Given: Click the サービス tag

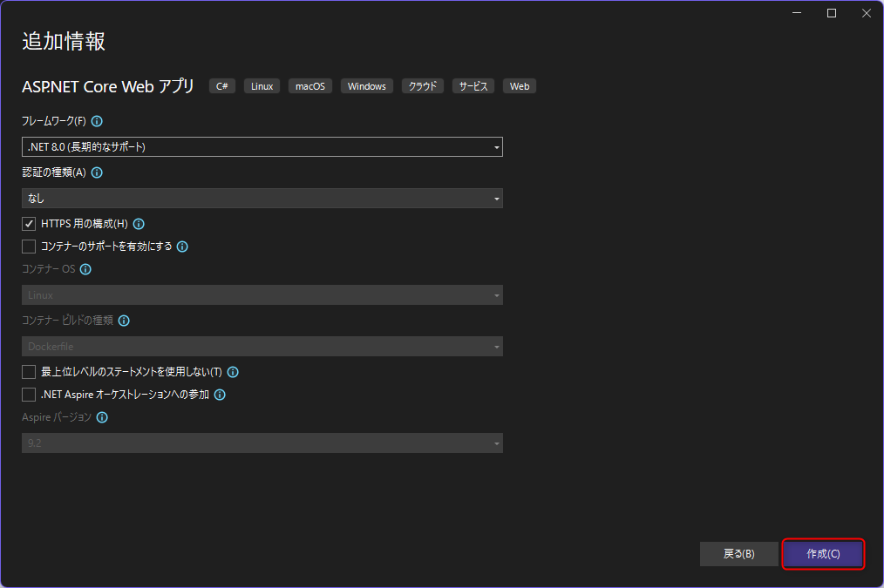Looking at the screenshot, I should tap(473, 86).
